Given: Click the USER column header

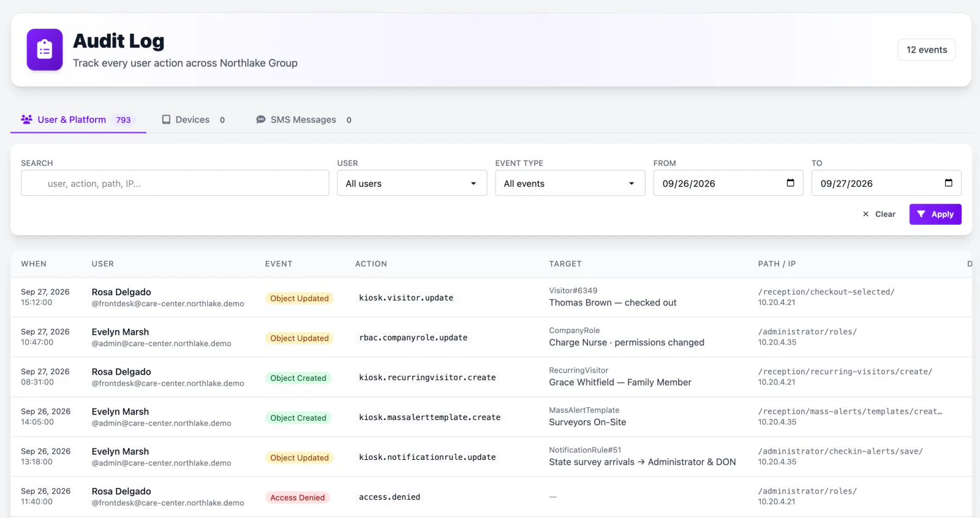Looking at the screenshot, I should [103, 264].
